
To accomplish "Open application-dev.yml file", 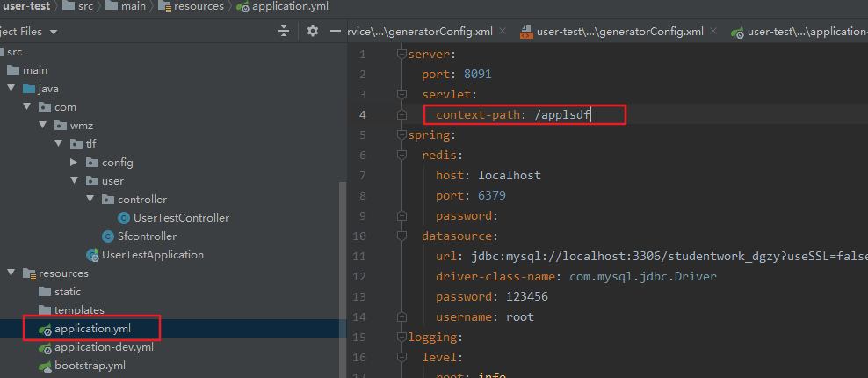I will pos(104,347).
